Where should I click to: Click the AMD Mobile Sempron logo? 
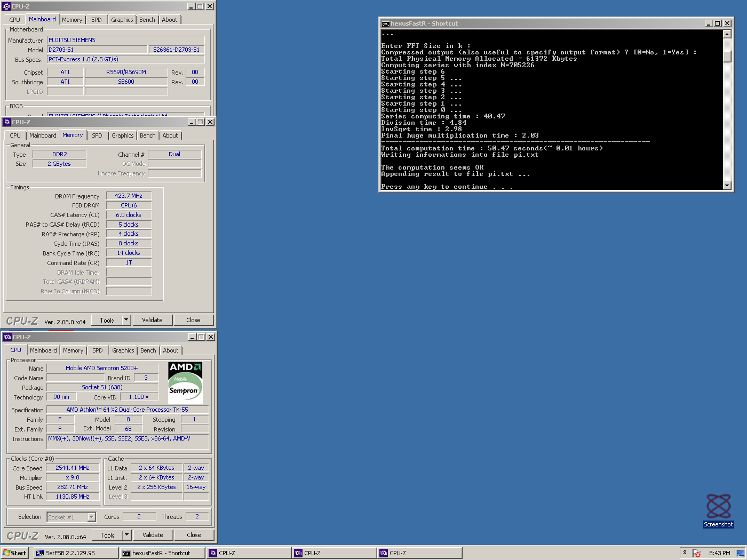pyautogui.click(x=185, y=382)
